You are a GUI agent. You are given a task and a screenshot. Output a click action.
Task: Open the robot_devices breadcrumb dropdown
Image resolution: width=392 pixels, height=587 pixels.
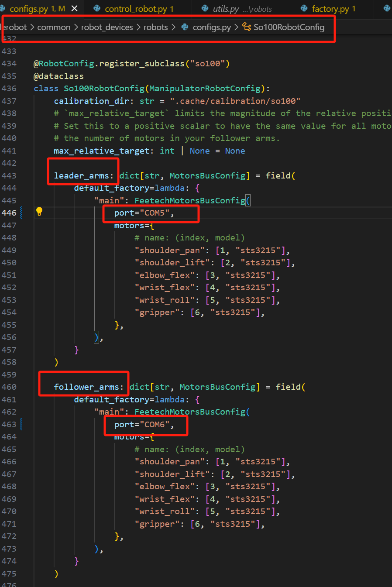[107, 27]
